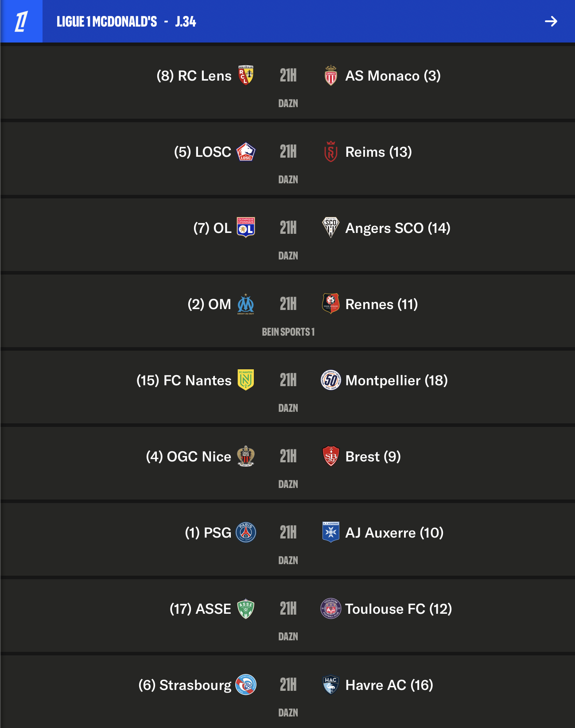Click the RC Lens crest

[246, 76]
